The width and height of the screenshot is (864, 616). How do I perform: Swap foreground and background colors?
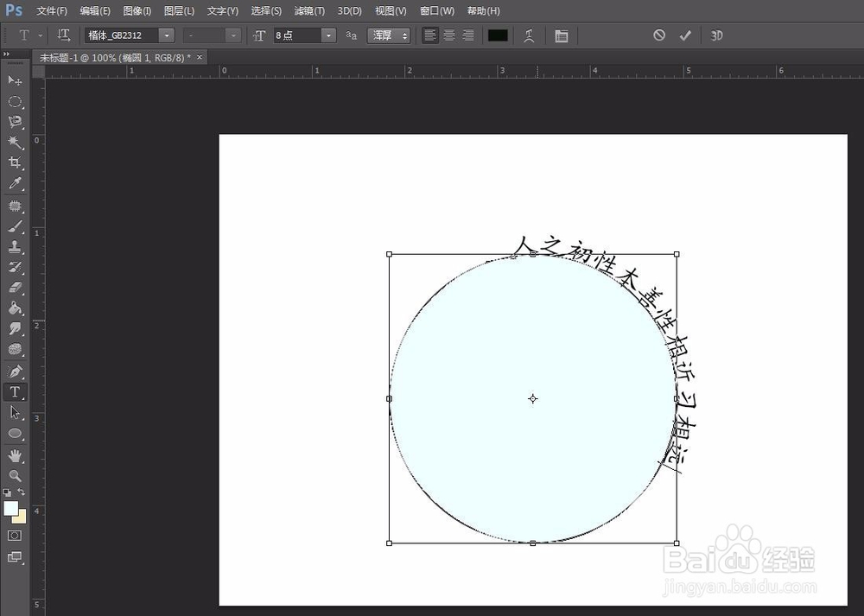pos(21,492)
